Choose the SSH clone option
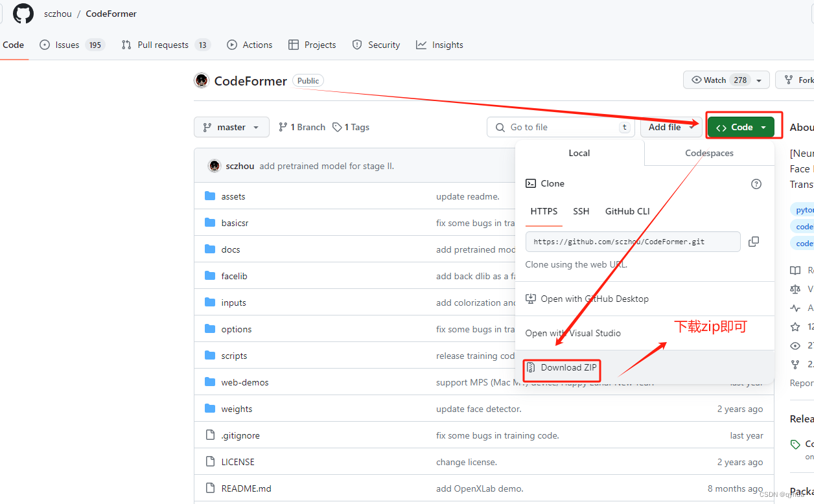This screenshot has height=504, width=814. coord(581,211)
